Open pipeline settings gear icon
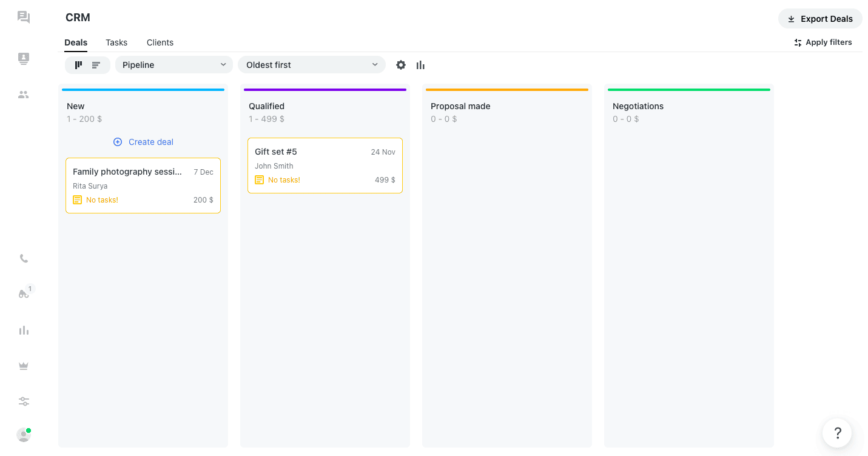Screen dimensions: 868x456 point(401,65)
